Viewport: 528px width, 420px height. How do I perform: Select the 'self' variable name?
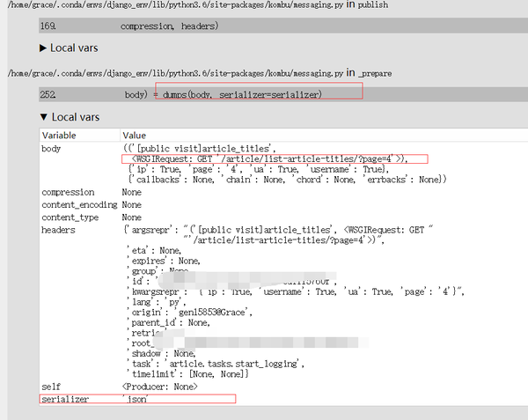pyautogui.click(x=51, y=387)
